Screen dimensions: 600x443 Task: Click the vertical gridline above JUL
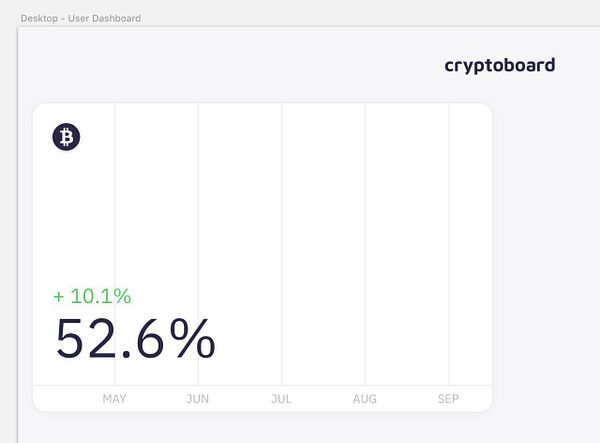(x=281, y=220)
